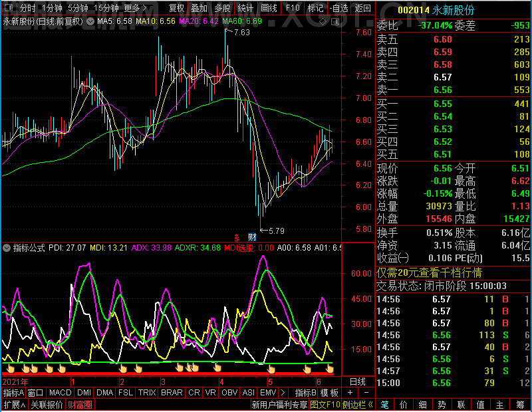Open the 关联报价 related quotes tab
Image resolution: width=532 pixels, height=412 pixels.
(x=47, y=405)
